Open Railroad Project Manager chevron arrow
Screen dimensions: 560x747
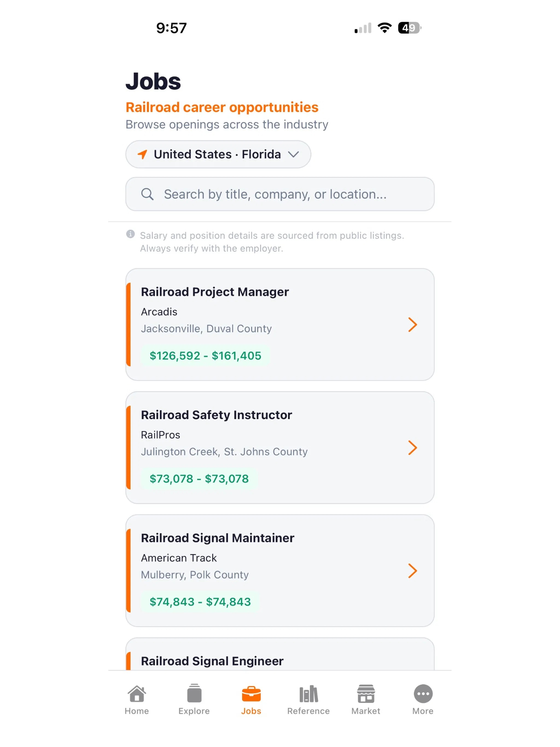coord(412,325)
